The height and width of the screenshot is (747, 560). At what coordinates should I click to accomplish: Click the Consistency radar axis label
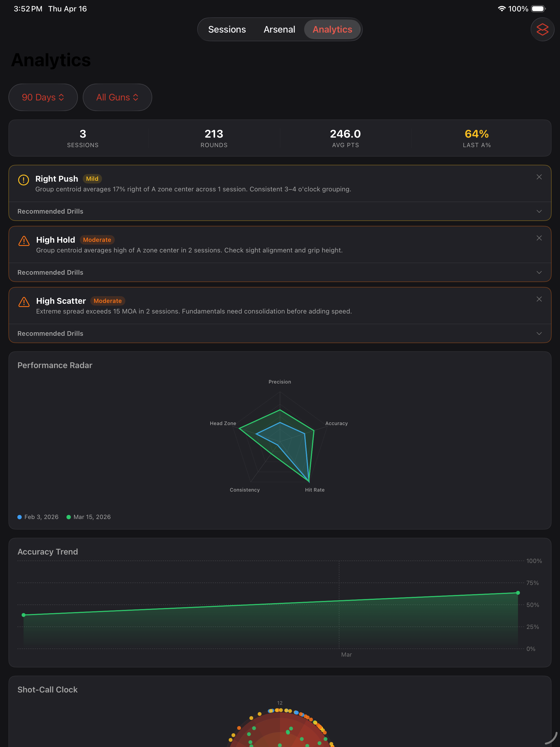click(x=245, y=490)
